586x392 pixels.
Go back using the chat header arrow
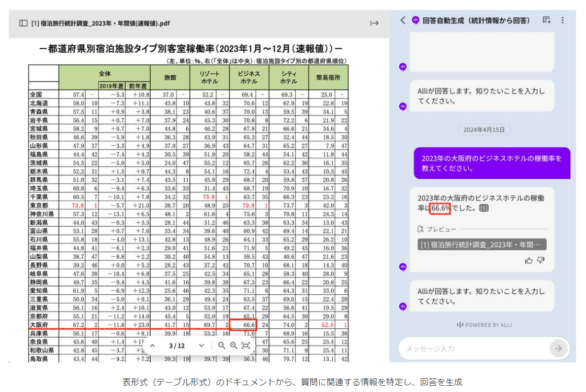402,20
